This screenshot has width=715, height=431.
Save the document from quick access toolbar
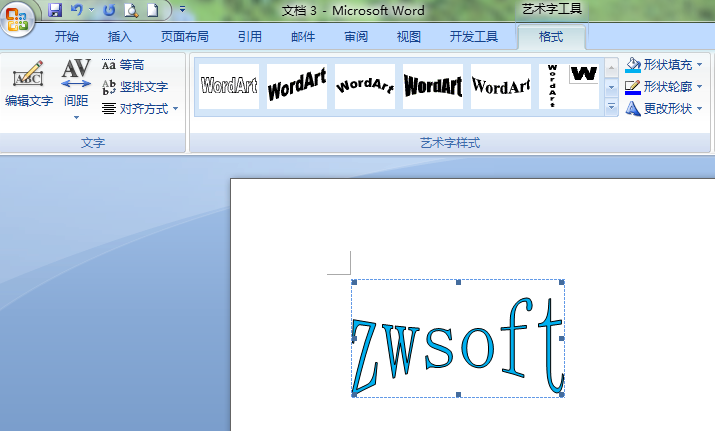pos(55,10)
